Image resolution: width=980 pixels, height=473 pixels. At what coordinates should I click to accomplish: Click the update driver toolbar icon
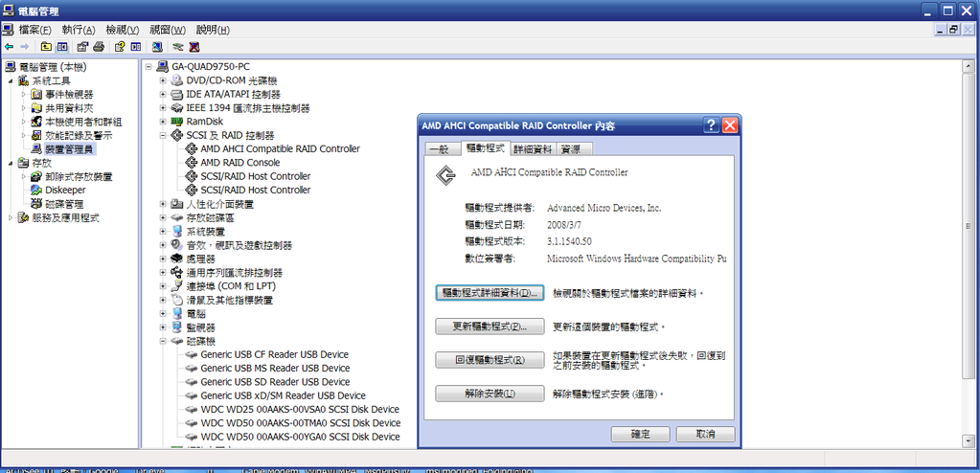(x=178, y=47)
